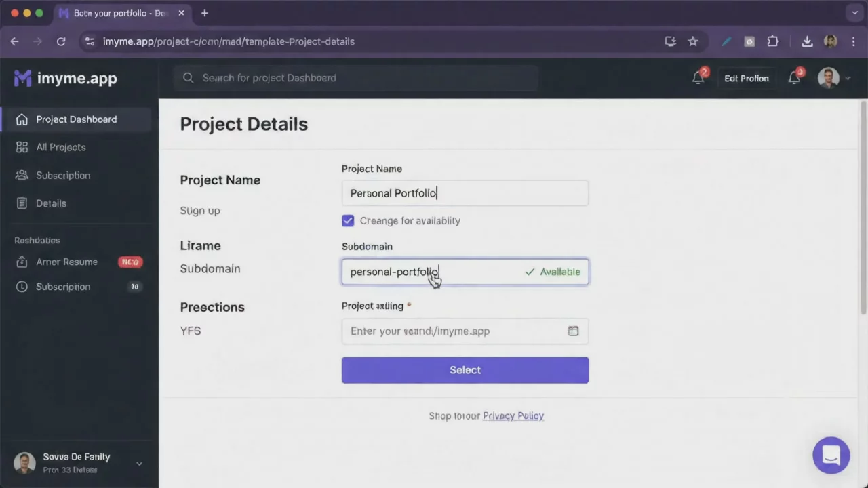Open notifications bell with badge 3
868x488 pixels.
click(x=795, y=77)
